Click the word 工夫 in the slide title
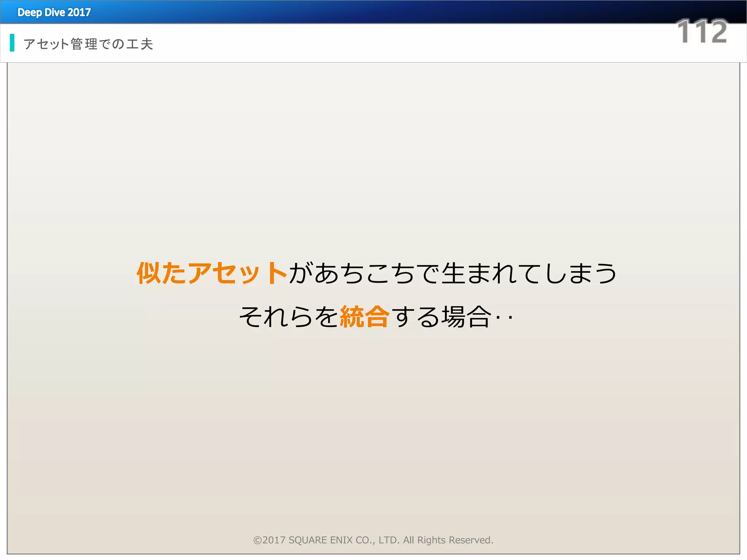The image size is (747, 560). click(x=140, y=44)
